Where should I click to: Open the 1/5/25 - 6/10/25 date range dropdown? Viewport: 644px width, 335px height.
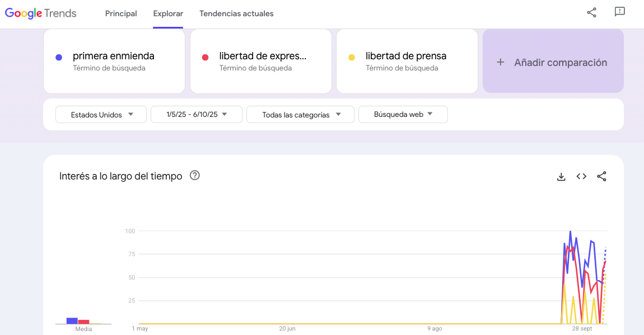196,115
